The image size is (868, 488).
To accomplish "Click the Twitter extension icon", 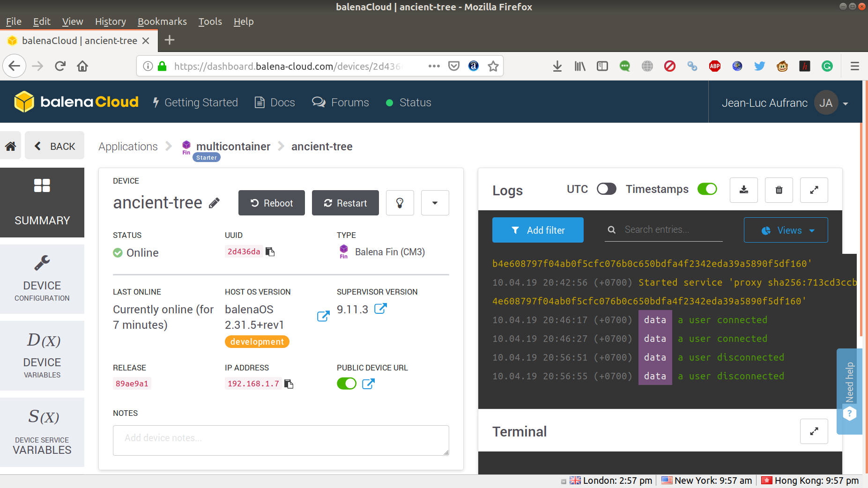I will coord(760,66).
